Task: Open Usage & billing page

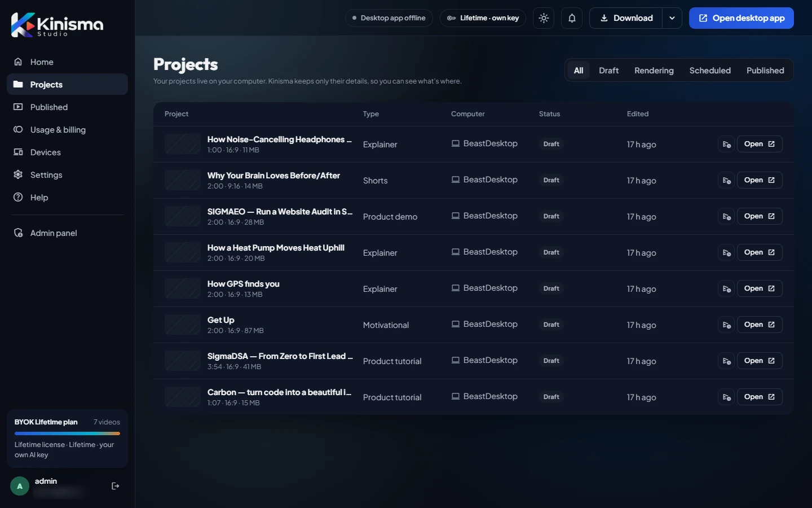Action: 67,130
